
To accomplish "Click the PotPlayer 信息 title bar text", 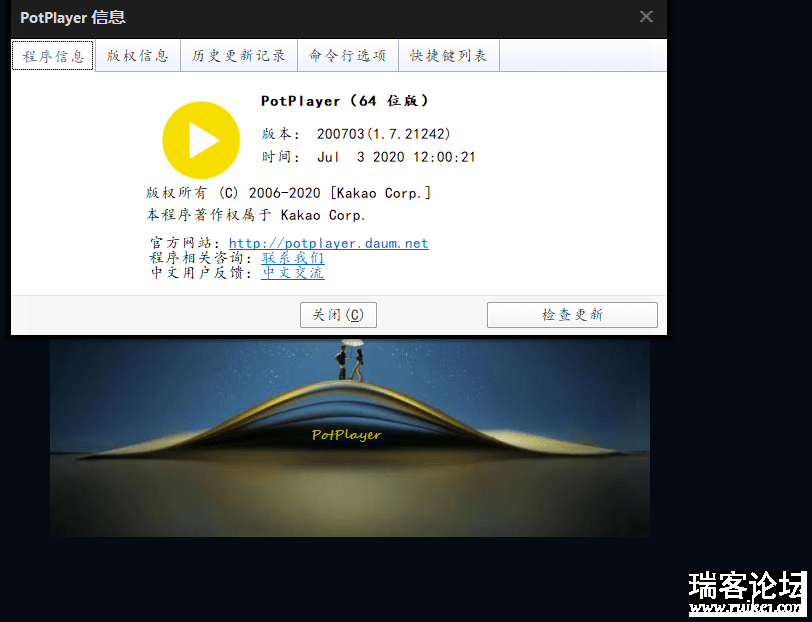I will pyautogui.click(x=72, y=18).
